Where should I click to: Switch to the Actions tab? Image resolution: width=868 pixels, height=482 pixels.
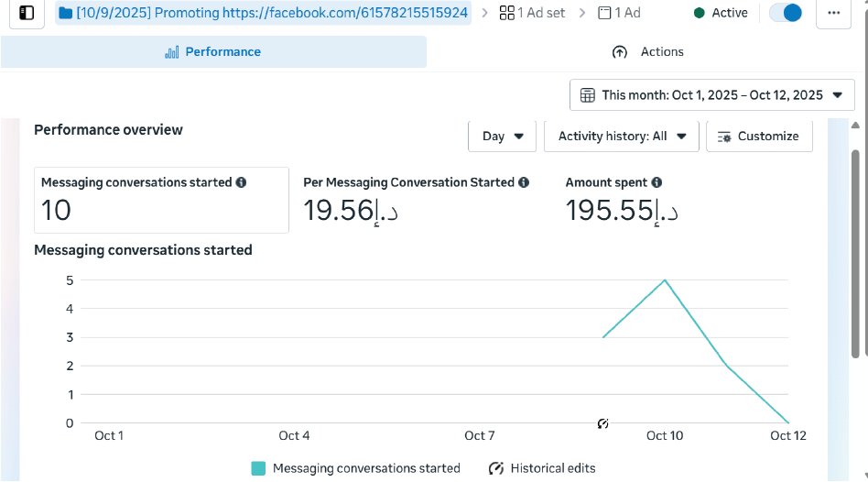647,52
